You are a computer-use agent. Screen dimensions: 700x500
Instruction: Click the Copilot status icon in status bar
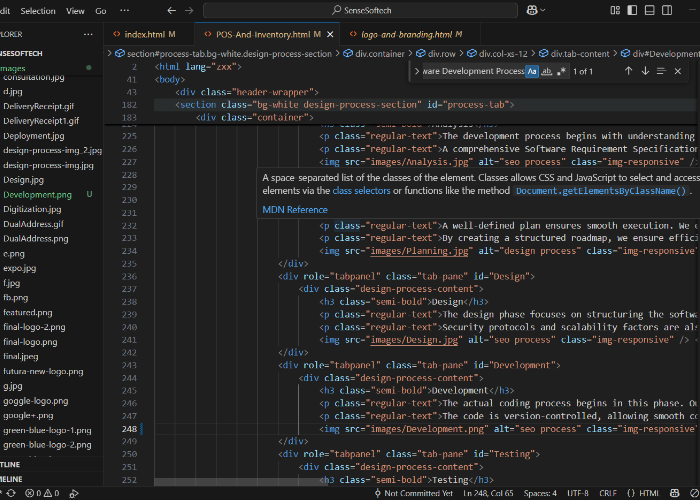click(675, 493)
